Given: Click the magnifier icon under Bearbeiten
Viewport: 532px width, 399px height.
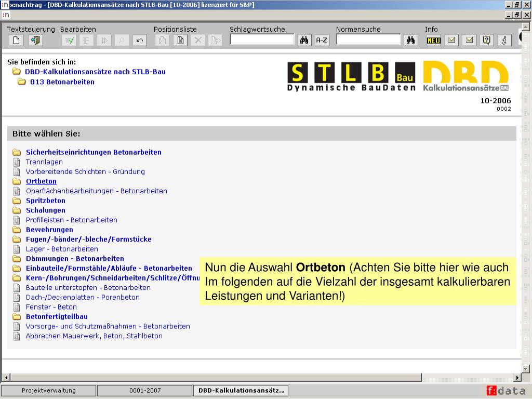Looking at the screenshot, I should coord(122,41).
